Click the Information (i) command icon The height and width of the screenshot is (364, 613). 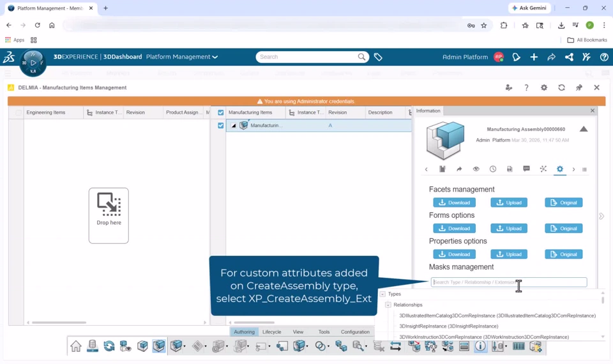[x=480, y=346]
